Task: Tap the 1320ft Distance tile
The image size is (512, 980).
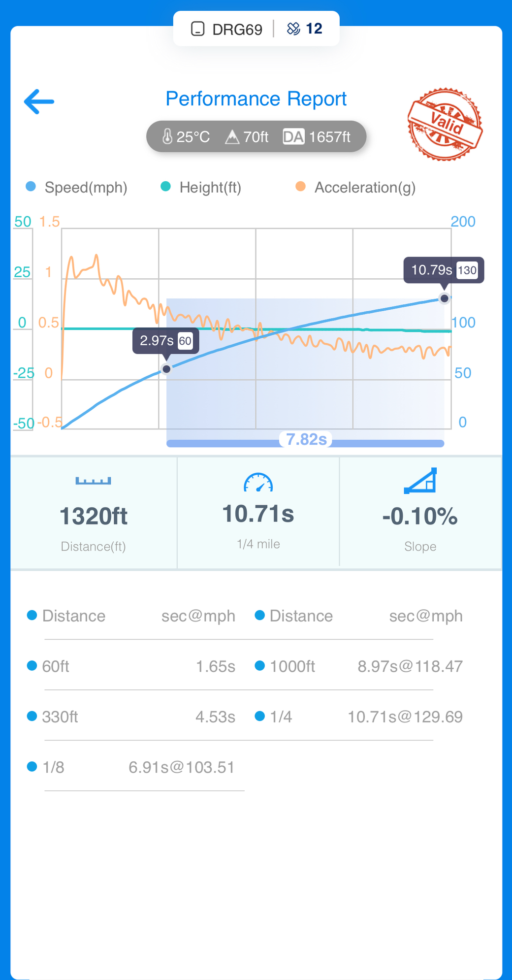Action: point(94,514)
